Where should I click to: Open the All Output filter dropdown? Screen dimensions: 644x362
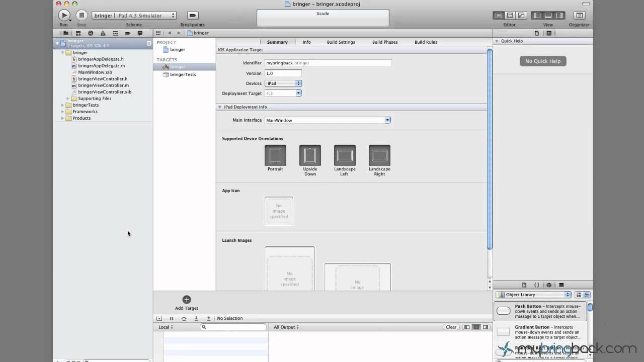click(x=286, y=327)
